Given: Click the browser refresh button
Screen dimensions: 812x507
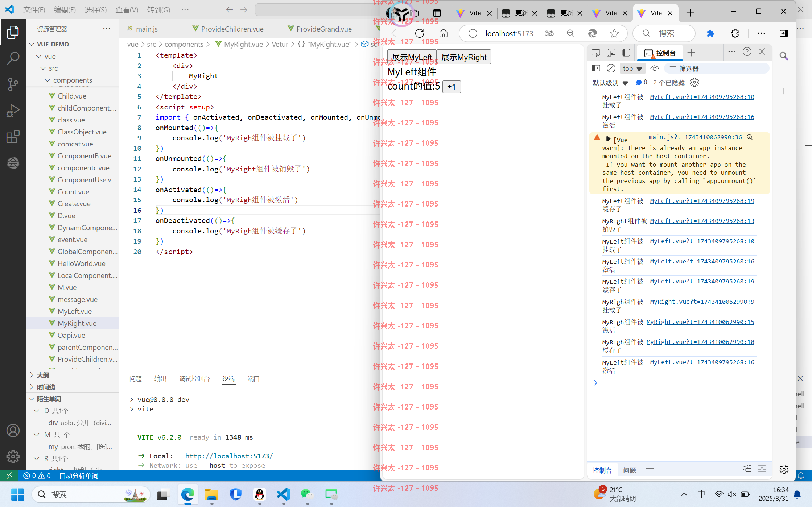Looking at the screenshot, I should tap(420, 33).
